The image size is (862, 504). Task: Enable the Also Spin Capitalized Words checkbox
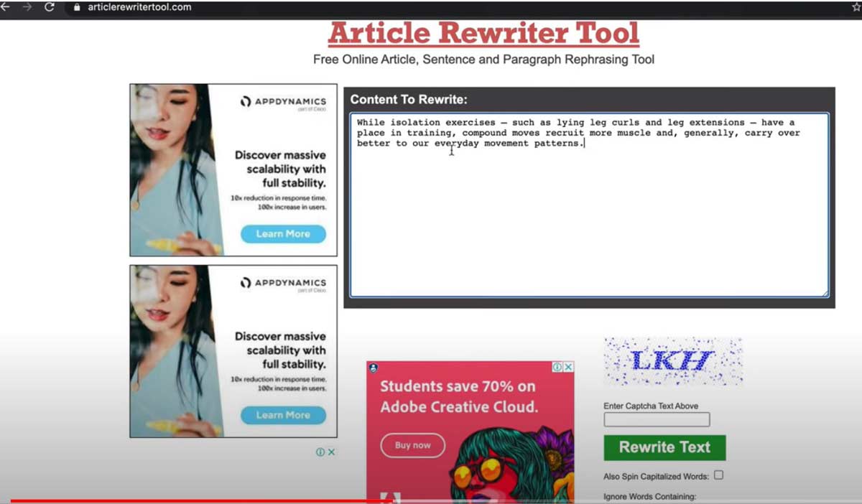tap(718, 475)
